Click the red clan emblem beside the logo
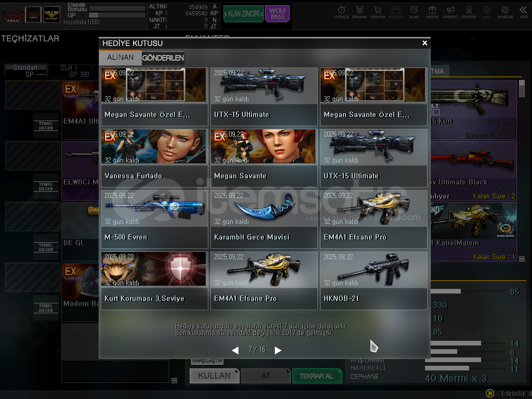This screenshot has width=532, height=399. 33,15
